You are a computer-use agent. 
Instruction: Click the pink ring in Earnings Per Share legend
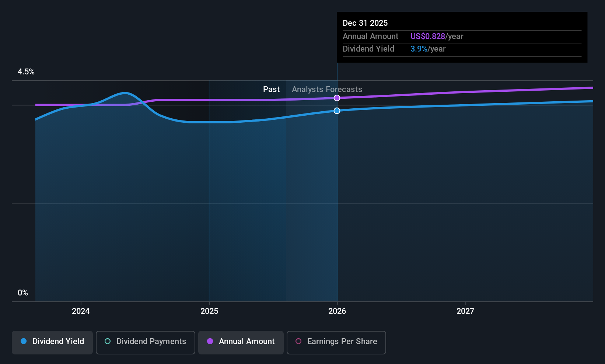298,341
